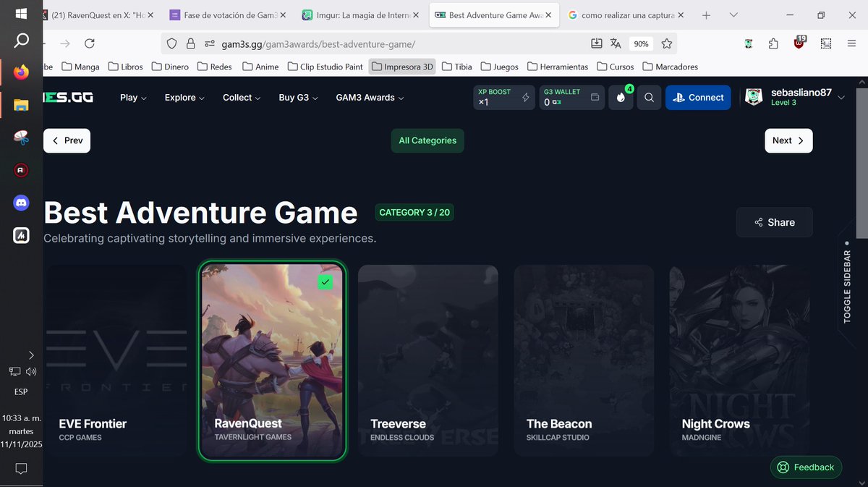The width and height of the screenshot is (868, 487).
Task: Open Dinero bookmarks folder
Action: click(x=171, y=67)
